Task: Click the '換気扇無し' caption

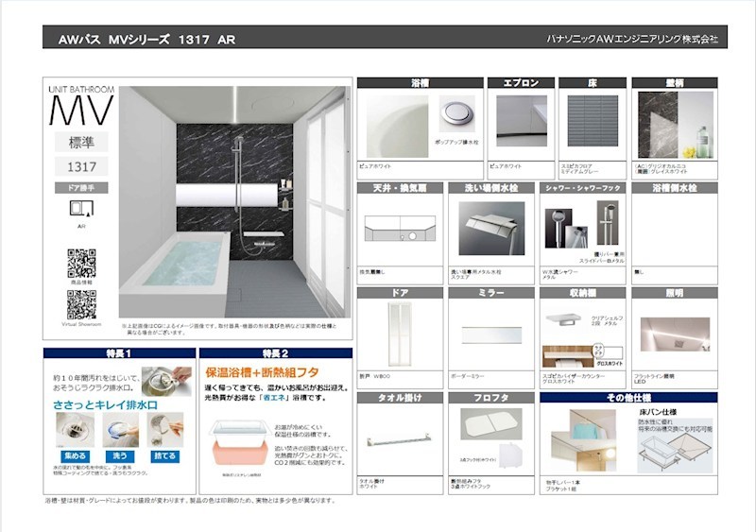Action: point(372,271)
